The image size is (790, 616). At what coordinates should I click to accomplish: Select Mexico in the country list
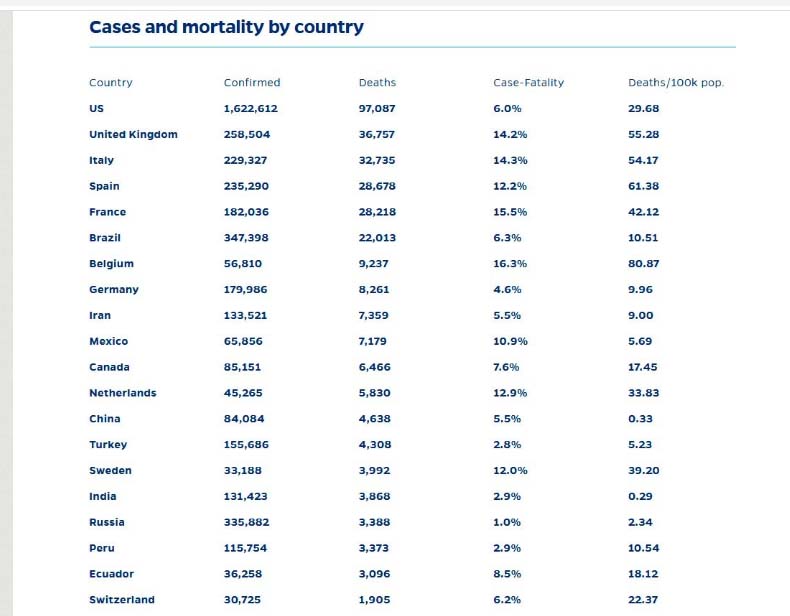point(108,341)
